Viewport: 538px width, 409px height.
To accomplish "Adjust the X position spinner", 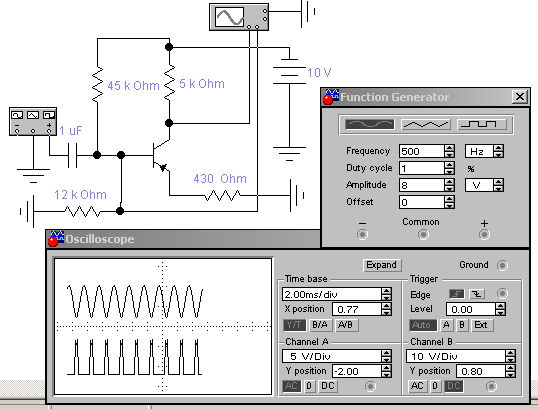I will click(386, 309).
